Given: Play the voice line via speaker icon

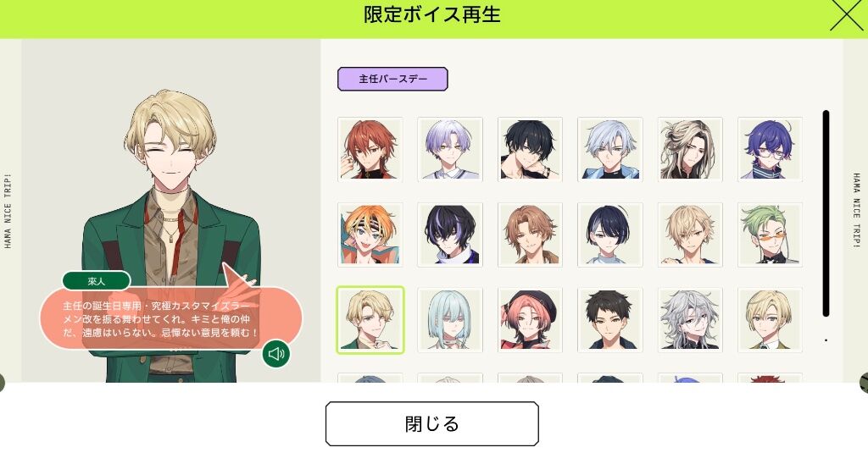Looking at the screenshot, I should tap(275, 353).
